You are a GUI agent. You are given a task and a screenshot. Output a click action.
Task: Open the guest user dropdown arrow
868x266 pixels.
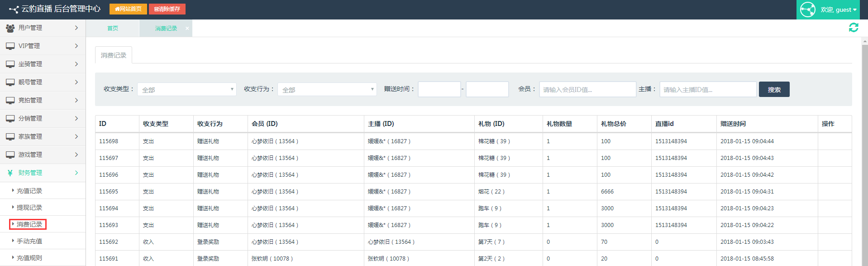point(855,10)
